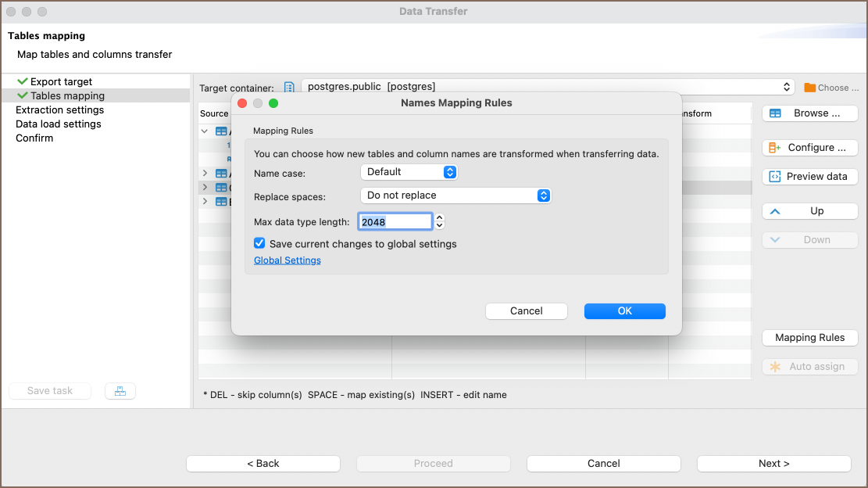Open the Target container combo box
The width and height of the screenshot is (868, 488).
click(x=547, y=87)
